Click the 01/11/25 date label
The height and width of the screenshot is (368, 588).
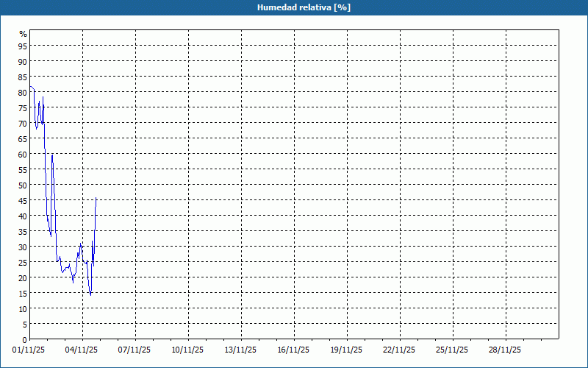(x=29, y=350)
